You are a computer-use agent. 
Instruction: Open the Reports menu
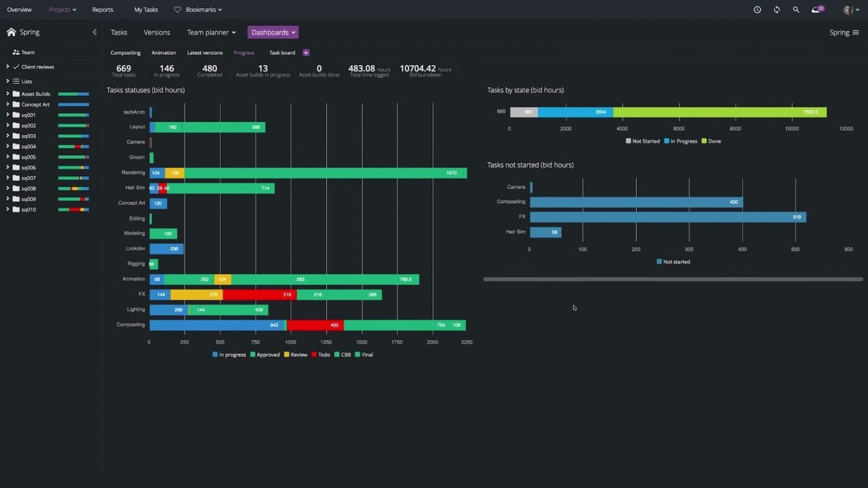(102, 10)
